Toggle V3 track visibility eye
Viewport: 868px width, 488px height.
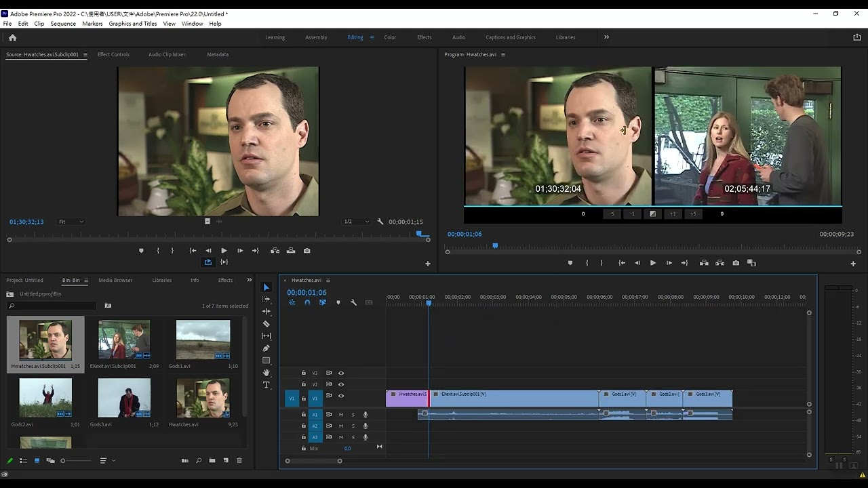341,373
